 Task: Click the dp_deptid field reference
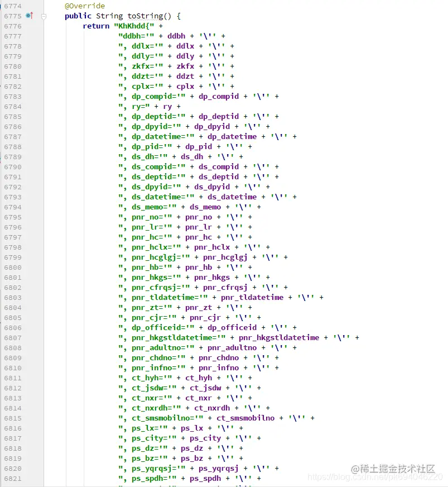point(219,117)
